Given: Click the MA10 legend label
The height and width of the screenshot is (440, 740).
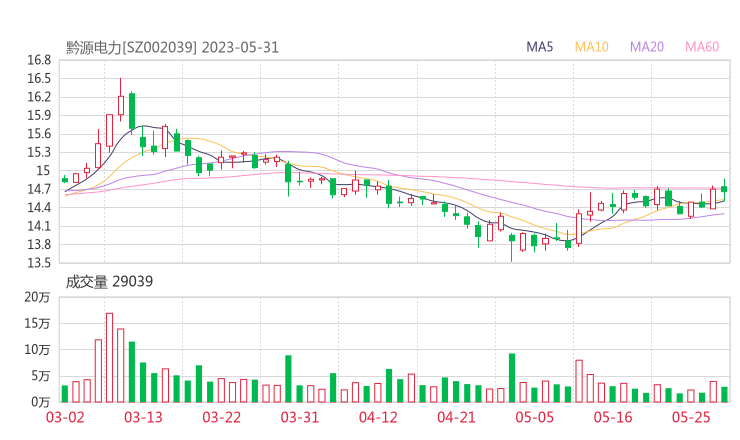Looking at the screenshot, I should [x=591, y=47].
